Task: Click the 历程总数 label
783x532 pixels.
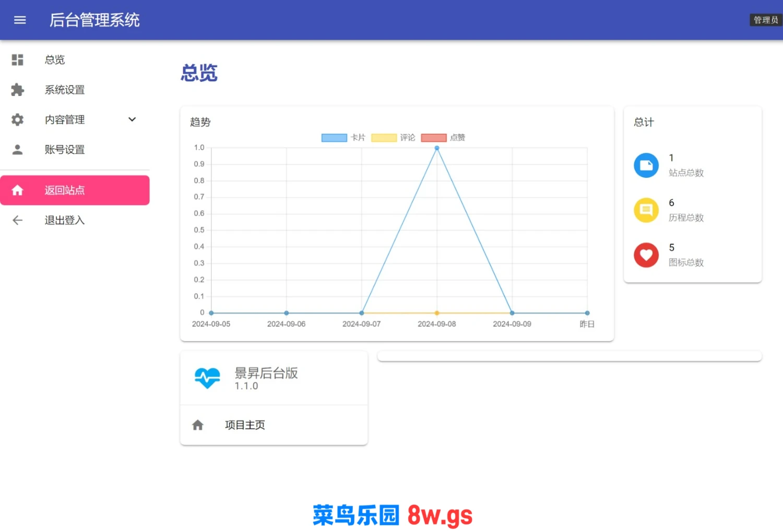Action: click(686, 217)
